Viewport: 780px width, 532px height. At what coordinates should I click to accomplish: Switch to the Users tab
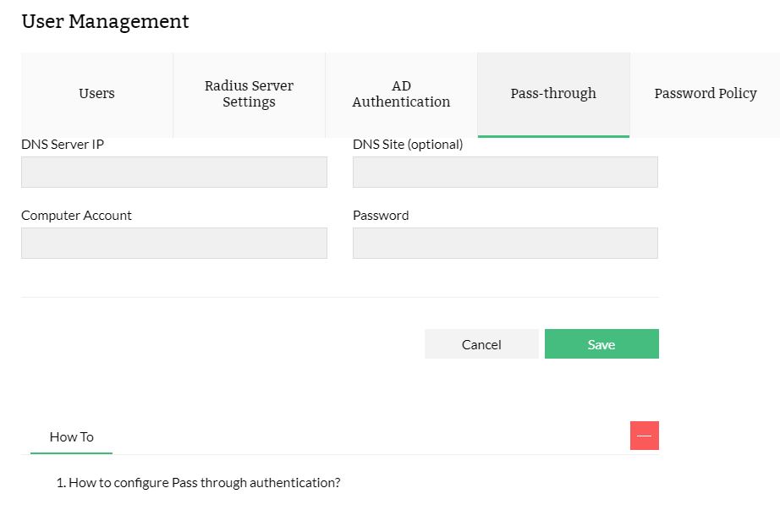[96, 94]
